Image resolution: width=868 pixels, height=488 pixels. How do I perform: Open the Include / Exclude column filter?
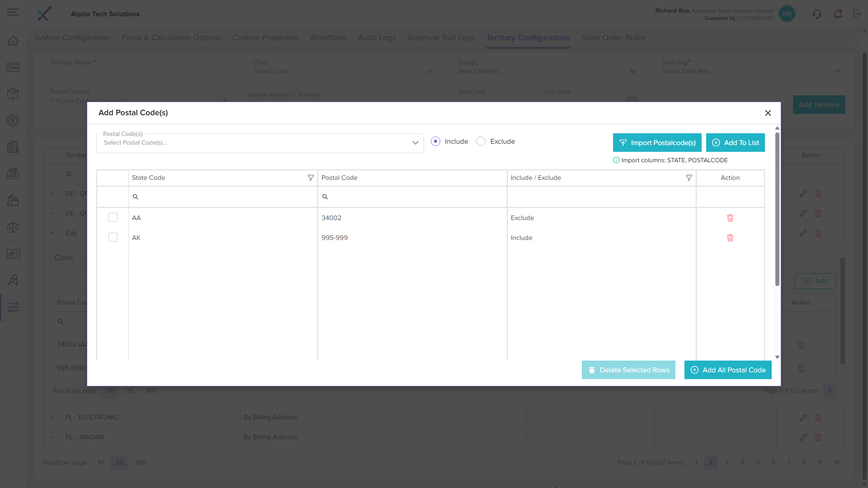point(689,178)
